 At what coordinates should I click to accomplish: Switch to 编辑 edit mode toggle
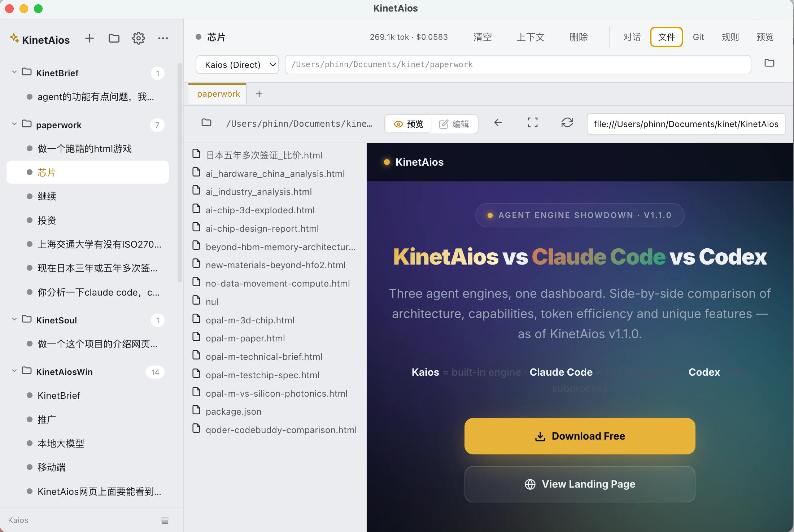[x=454, y=124]
